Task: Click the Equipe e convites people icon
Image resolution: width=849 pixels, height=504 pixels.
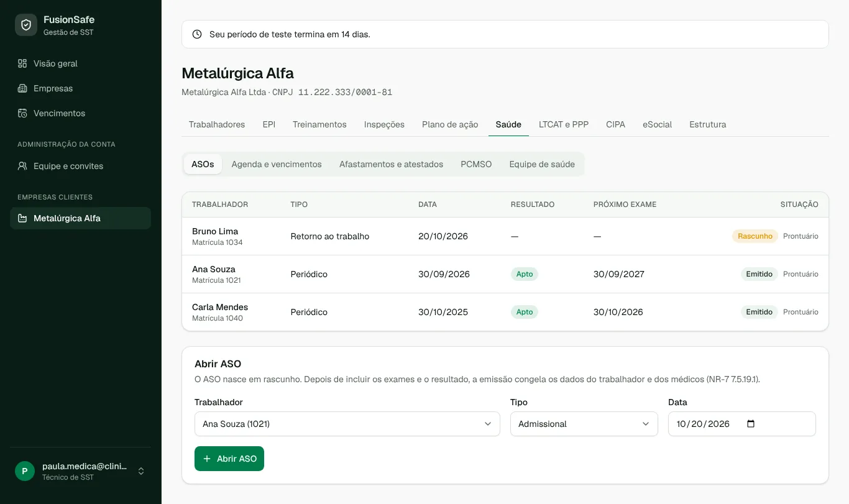Action: point(22,166)
